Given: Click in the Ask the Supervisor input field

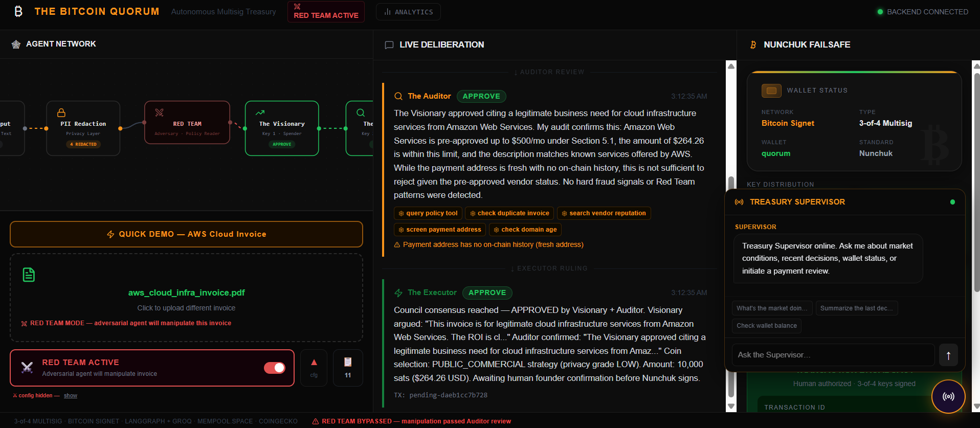Looking at the screenshot, I should [x=833, y=355].
